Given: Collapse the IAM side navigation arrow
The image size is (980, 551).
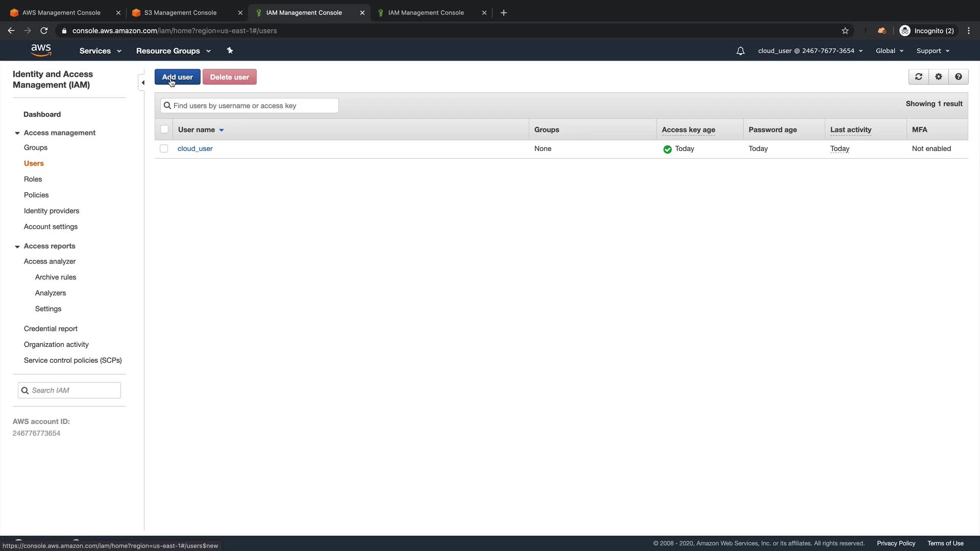Looking at the screenshot, I should point(142,83).
